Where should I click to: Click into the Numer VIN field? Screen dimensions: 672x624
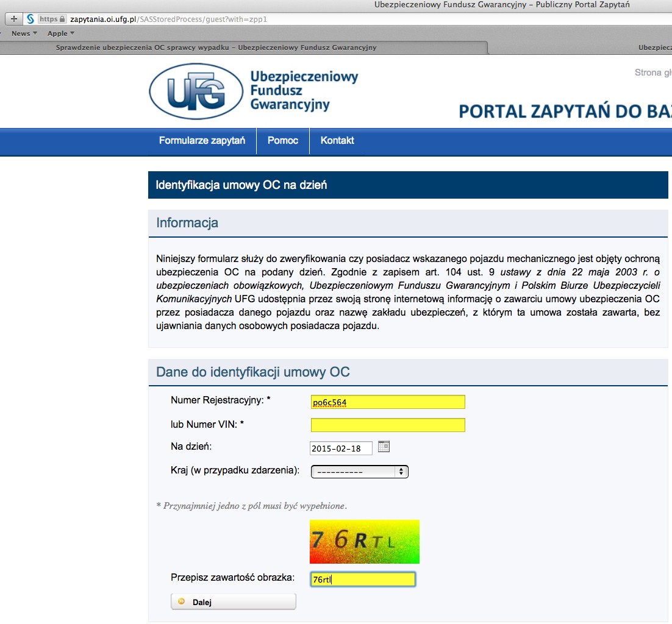point(387,425)
